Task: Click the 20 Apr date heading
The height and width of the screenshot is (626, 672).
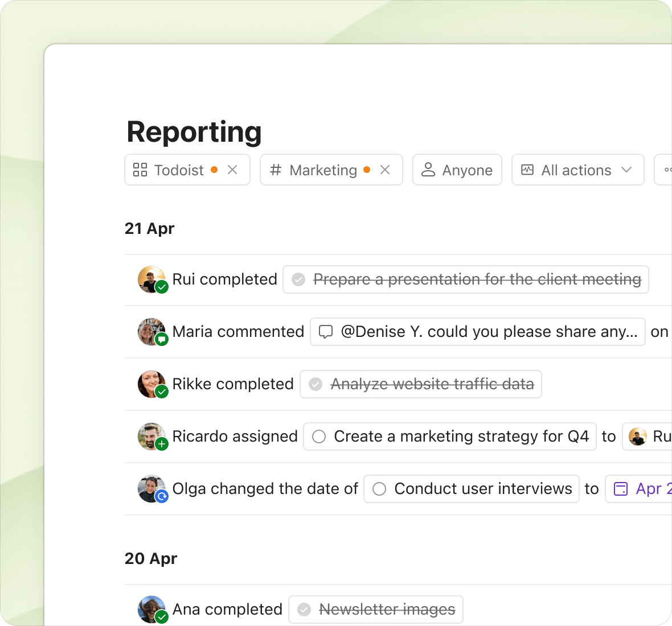Action: (151, 559)
